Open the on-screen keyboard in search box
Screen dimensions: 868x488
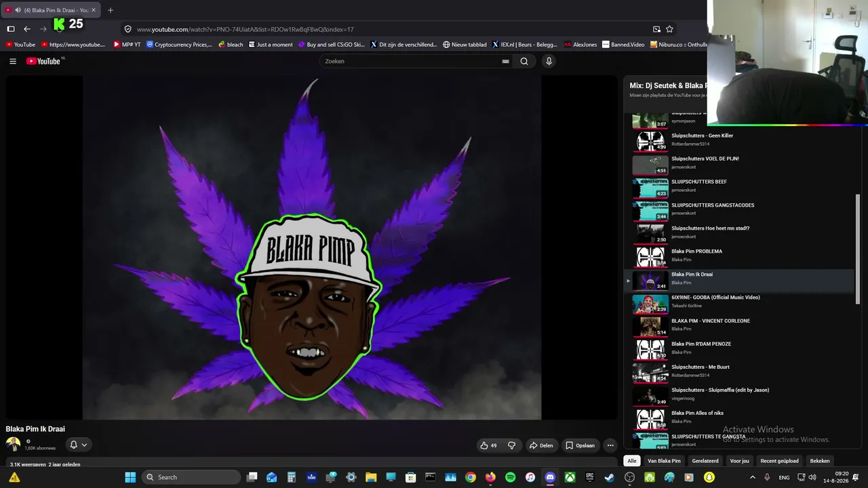coord(505,61)
